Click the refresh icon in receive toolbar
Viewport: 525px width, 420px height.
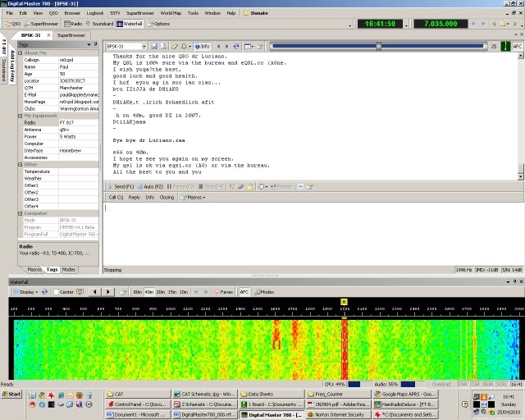pyautogui.click(x=236, y=47)
